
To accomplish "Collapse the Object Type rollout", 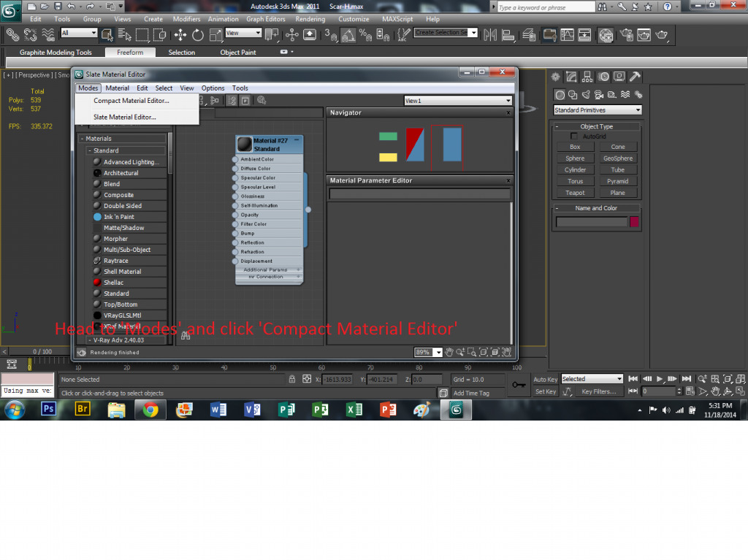I will pyautogui.click(x=557, y=127).
